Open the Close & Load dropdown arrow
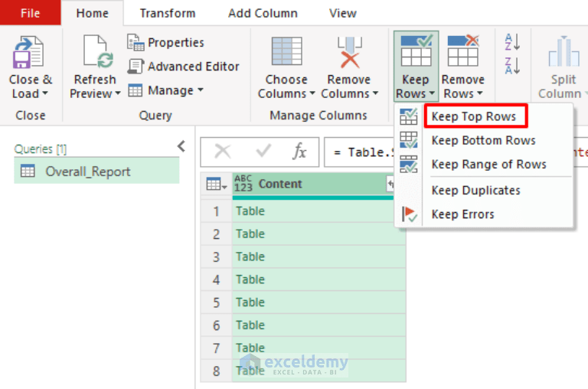588x389 pixels. click(x=45, y=93)
